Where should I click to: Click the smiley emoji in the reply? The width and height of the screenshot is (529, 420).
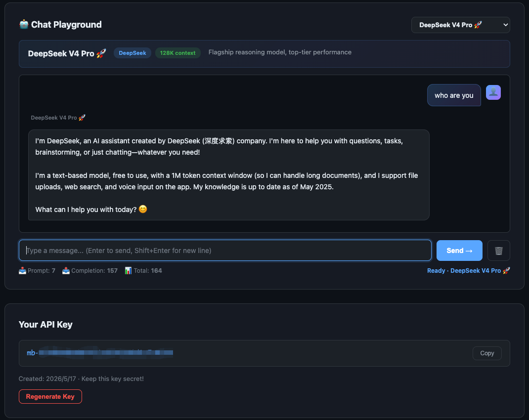[x=143, y=210]
